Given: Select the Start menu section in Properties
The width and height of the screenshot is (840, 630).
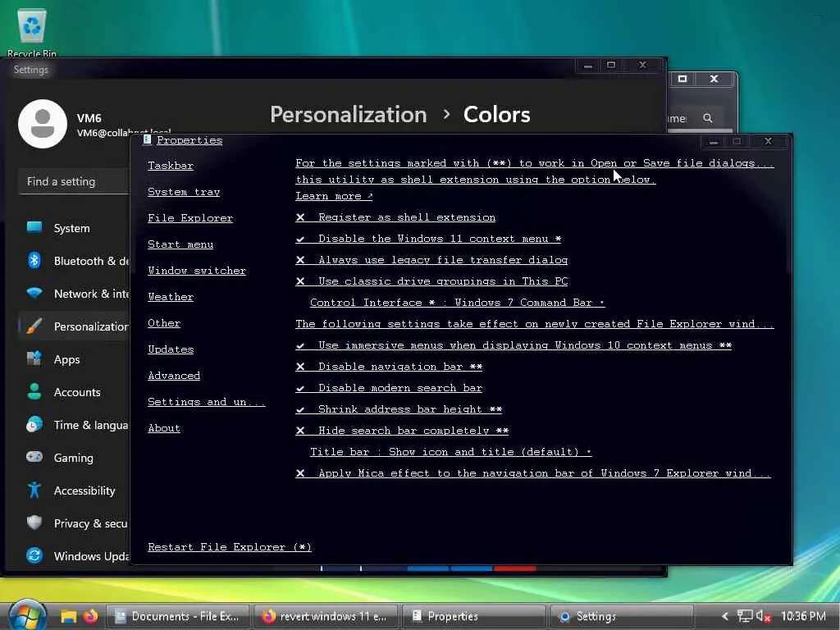Looking at the screenshot, I should (180, 244).
